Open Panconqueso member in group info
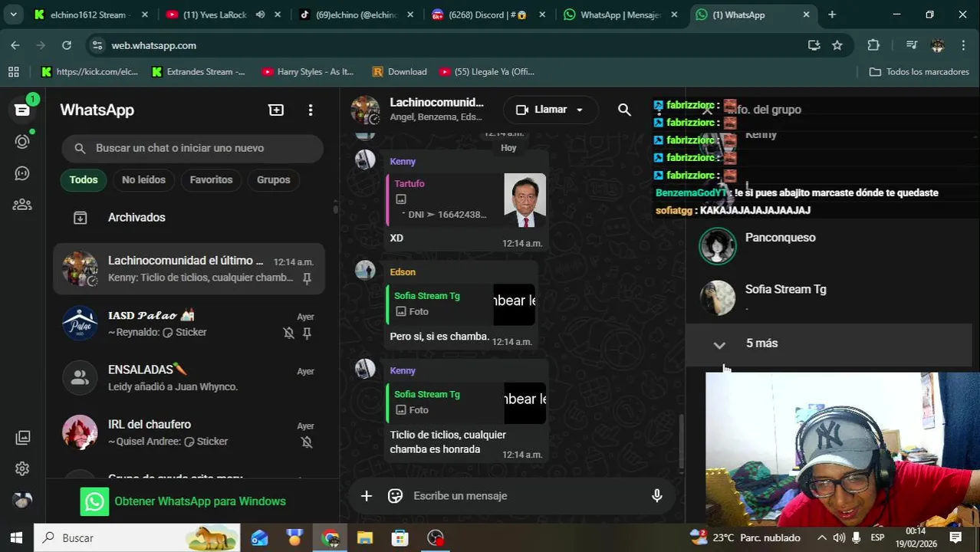The image size is (980, 552). click(x=828, y=245)
